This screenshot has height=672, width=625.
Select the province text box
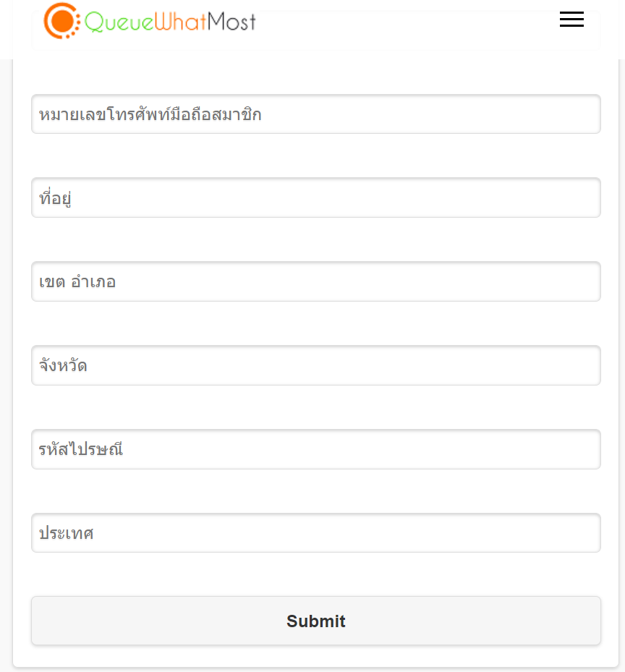point(316,365)
